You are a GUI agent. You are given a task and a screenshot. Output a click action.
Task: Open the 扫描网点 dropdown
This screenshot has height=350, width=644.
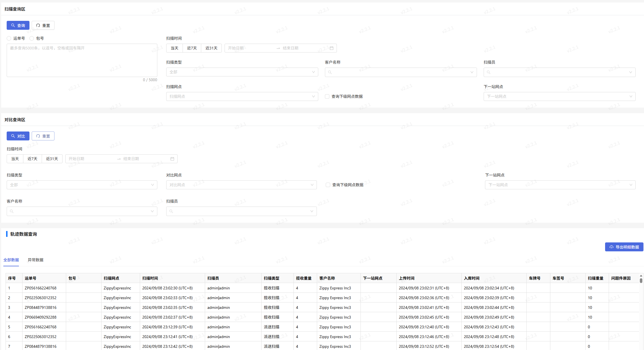pos(242,96)
